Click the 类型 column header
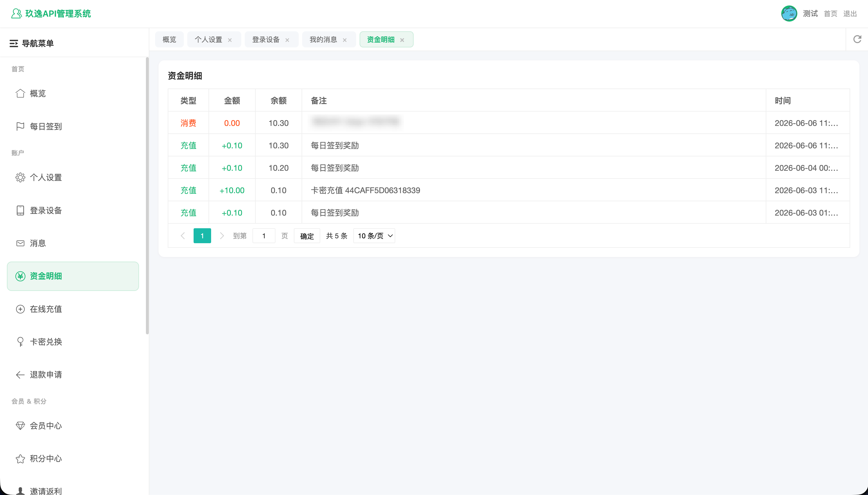The width and height of the screenshot is (868, 495). [188, 101]
